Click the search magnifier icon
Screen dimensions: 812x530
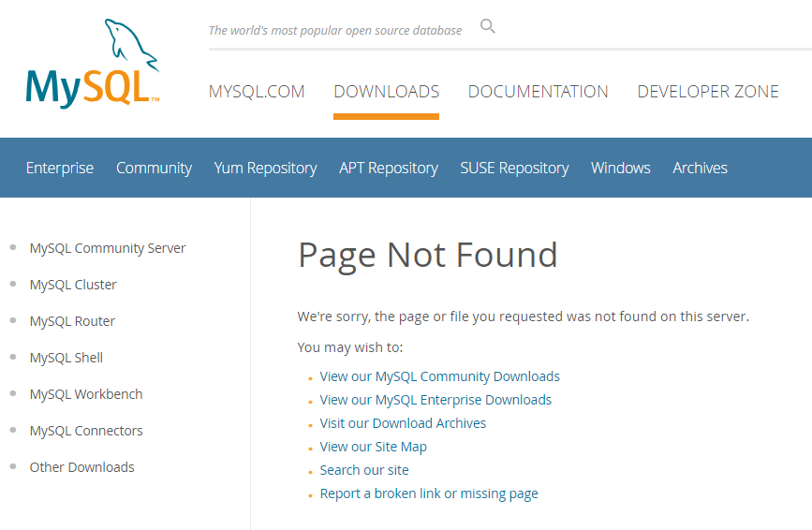(487, 26)
